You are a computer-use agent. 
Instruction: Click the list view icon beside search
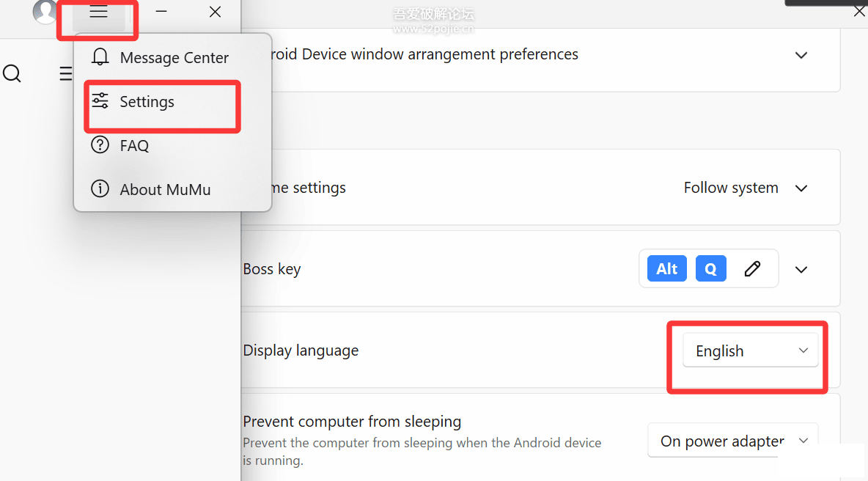pos(66,73)
